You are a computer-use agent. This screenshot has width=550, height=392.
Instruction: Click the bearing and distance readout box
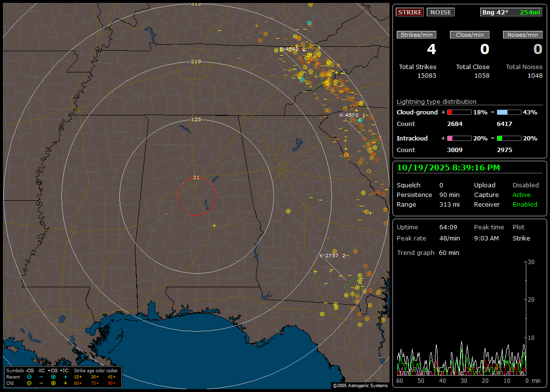click(x=511, y=12)
